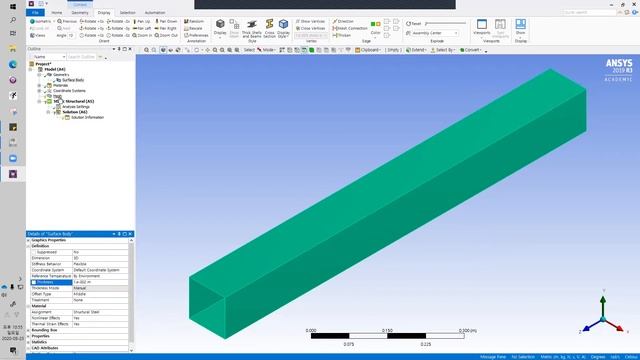Open the Display dropdown icon in ribbon
This screenshot has height=360, width=640.
coord(220,28)
